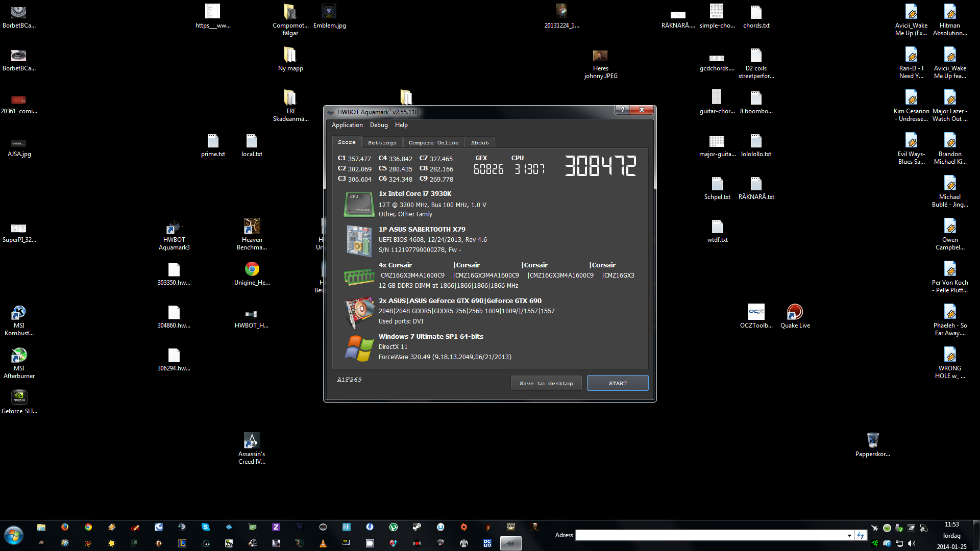Select the TRE Skadeanmä... folder
This screenshot has height=551, width=980.
pos(290,106)
